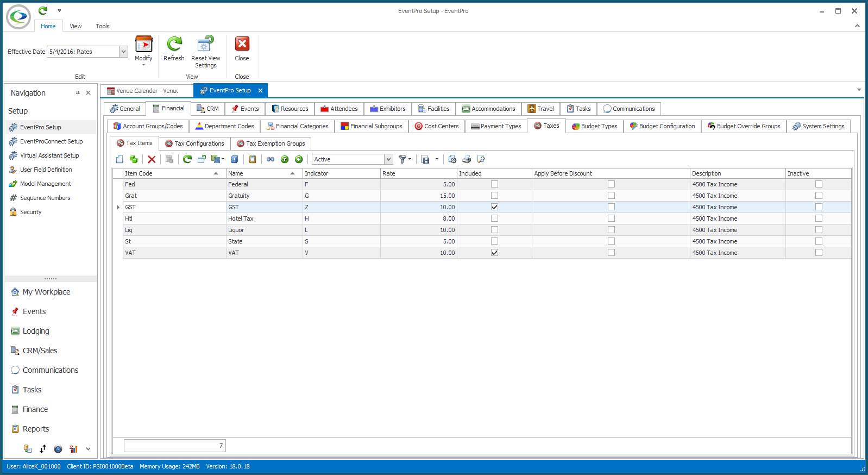Close the EventPro Setup document tab

click(260, 91)
